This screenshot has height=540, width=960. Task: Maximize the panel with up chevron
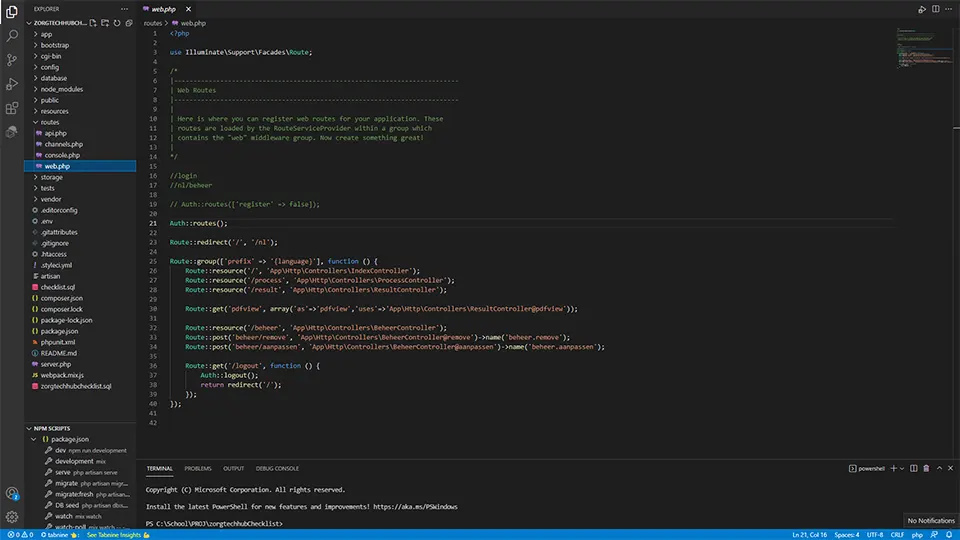tap(939, 468)
